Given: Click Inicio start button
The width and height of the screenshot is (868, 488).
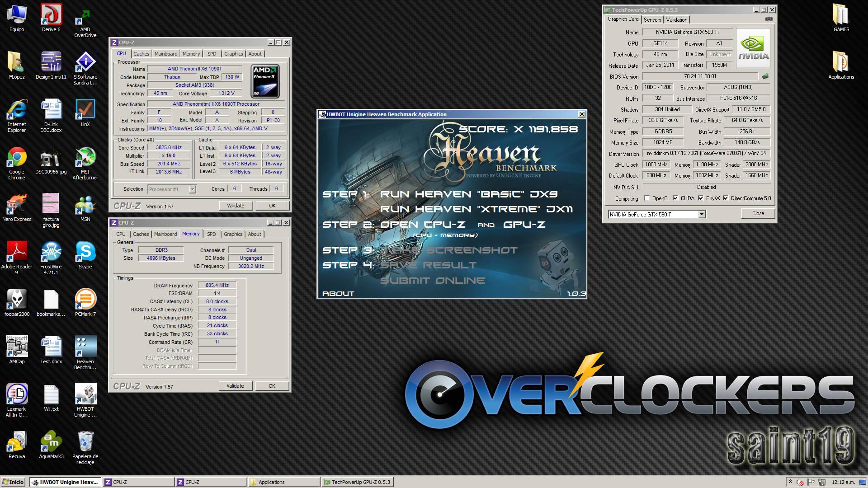Looking at the screenshot, I should tap(13, 482).
